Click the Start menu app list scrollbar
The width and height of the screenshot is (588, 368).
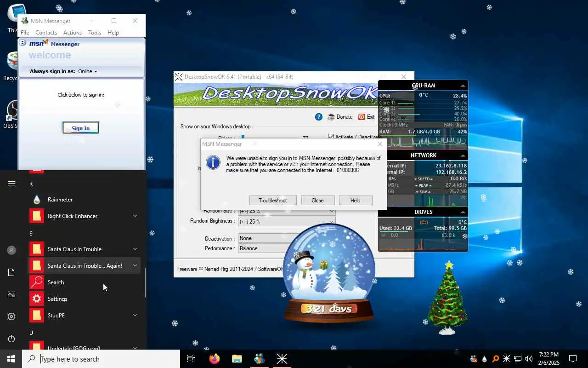145,282
